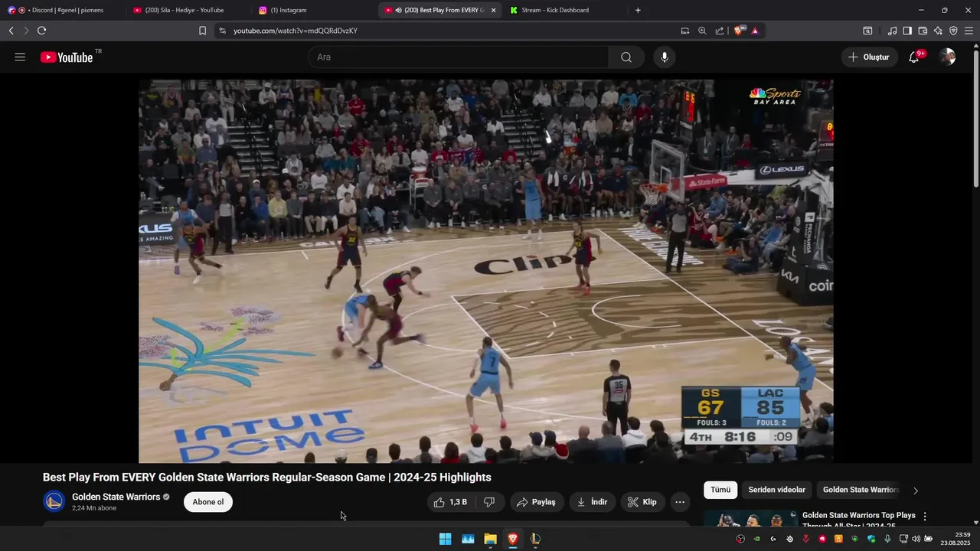
Task: Share this page from address bar
Action: [720, 31]
